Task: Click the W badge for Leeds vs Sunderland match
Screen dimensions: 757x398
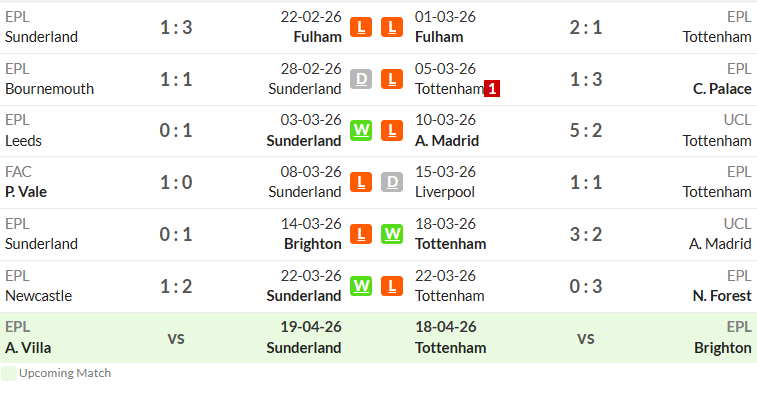Action: [x=361, y=130]
